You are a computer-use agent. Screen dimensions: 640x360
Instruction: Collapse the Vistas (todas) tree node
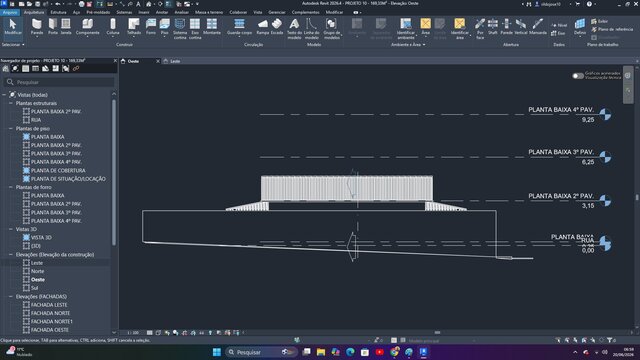click(x=4, y=95)
